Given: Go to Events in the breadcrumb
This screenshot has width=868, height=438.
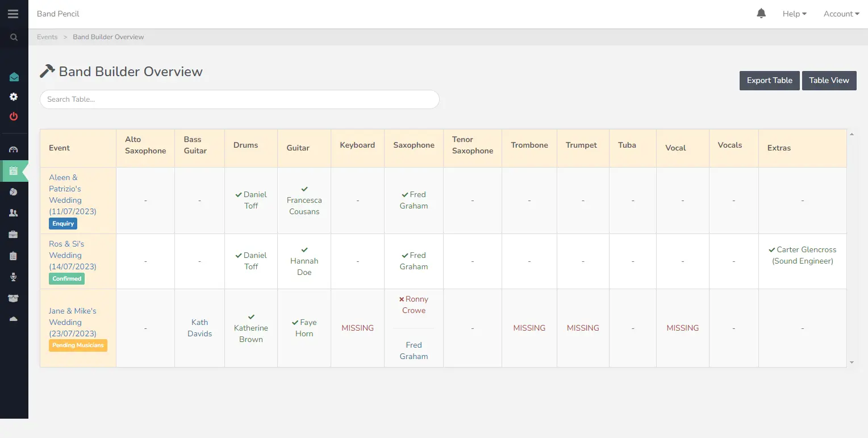Looking at the screenshot, I should [x=47, y=37].
